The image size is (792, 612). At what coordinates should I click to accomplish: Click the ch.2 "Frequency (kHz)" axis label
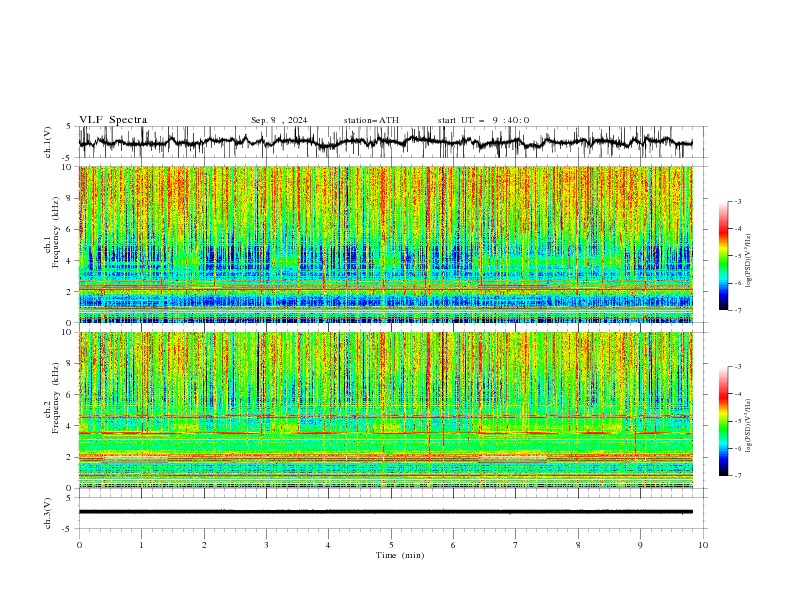[55, 397]
